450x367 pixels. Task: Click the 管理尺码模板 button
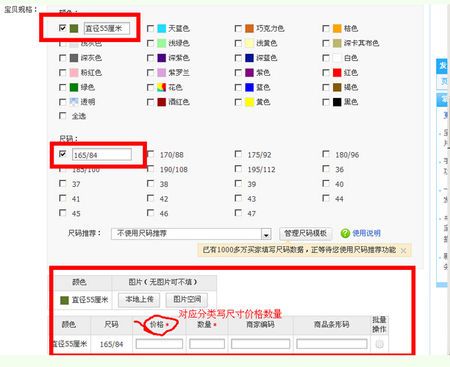point(305,233)
